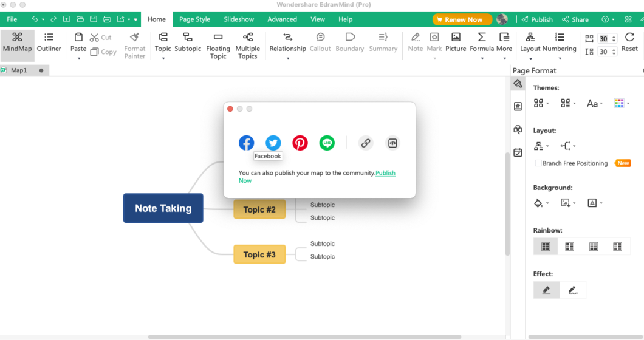Activate Format Painter
Viewport: 644px width, 340px height.
coord(135,46)
